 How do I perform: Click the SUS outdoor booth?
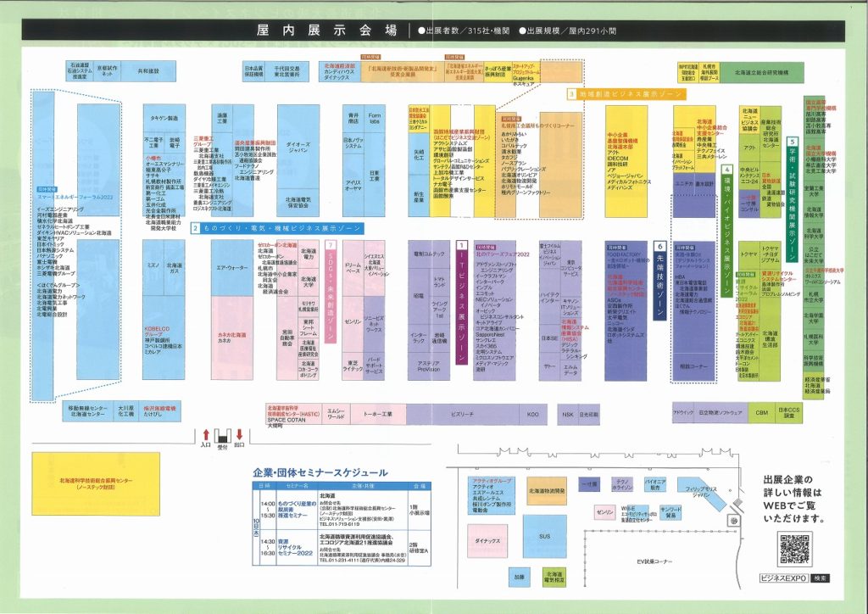coord(545,536)
